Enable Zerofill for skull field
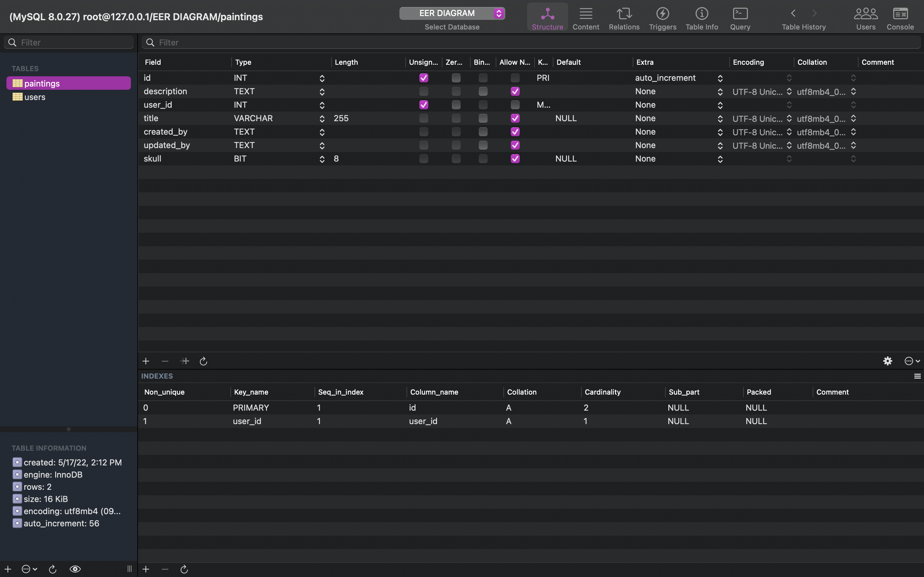Image resolution: width=924 pixels, height=577 pixels. (456, 159)
